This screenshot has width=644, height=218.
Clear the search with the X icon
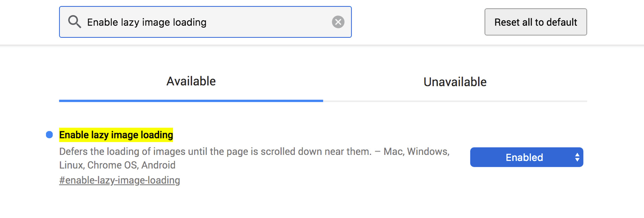(338, 22)
